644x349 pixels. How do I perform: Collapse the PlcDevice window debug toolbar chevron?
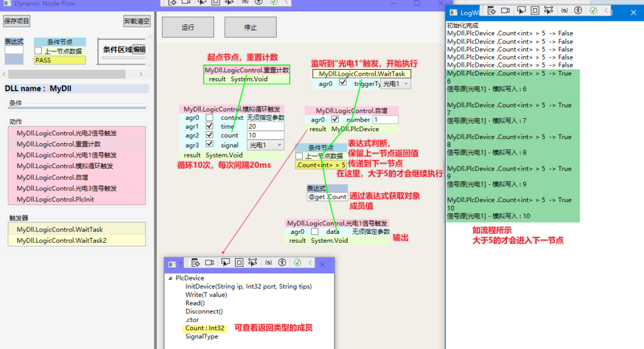(x=310, y=262)
